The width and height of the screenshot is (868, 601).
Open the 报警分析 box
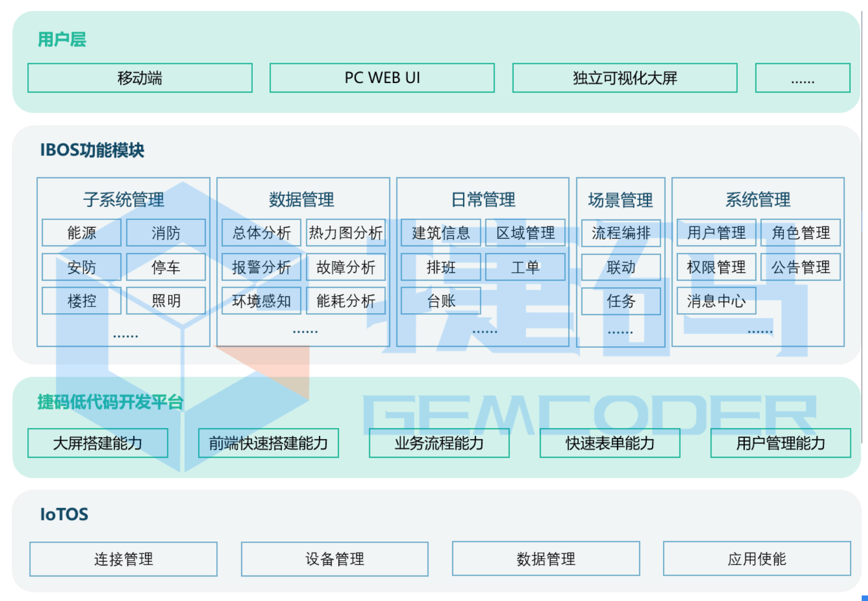tap(261, 267)
